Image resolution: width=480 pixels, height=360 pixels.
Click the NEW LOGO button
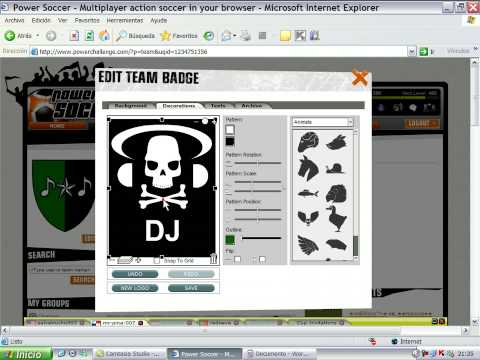(135, 288)
